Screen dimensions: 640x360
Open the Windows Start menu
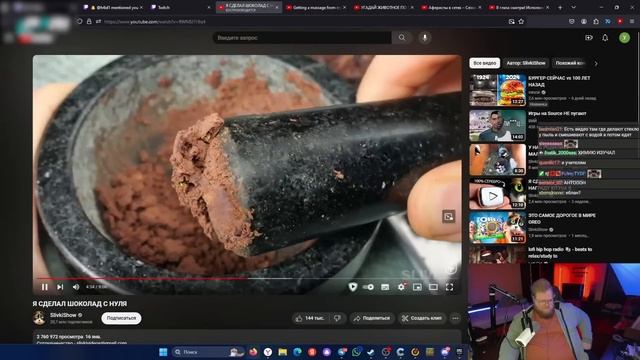[x=163, y=352]
